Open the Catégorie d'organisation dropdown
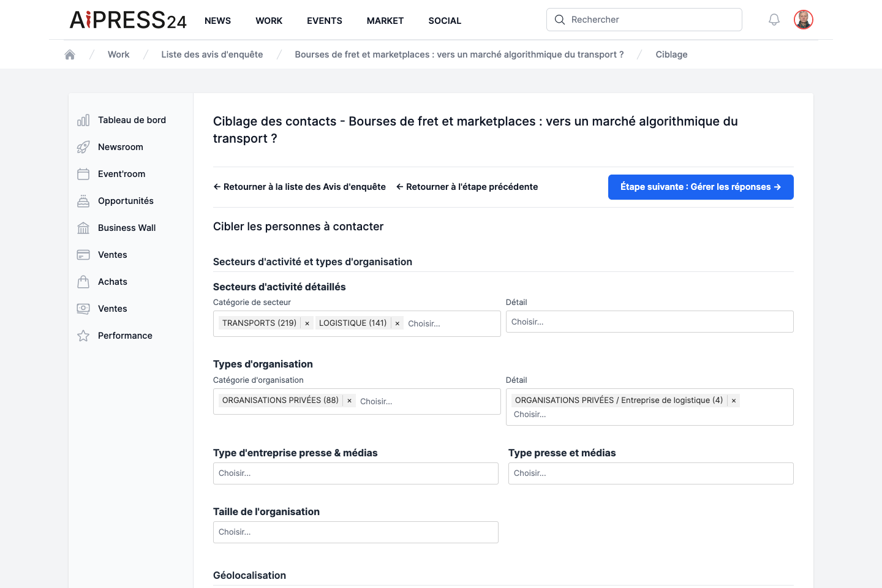The height and width of the screenshot is (588, 882). coord(356,401)
